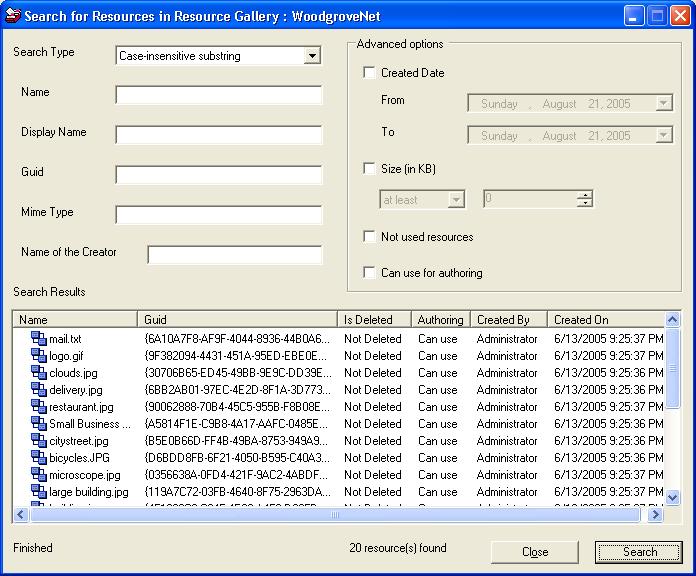This screenshot has height=576, width=696.
Task: Click in the Display Name text field
Action: coord(219,135)
